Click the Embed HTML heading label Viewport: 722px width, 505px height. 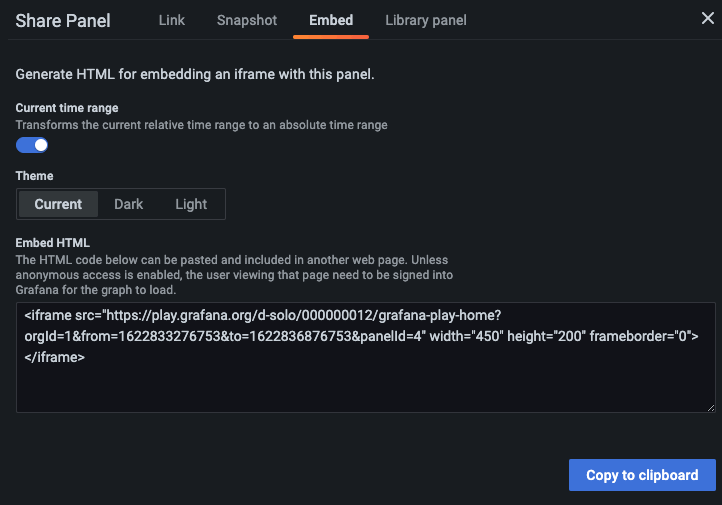point(53,242)
